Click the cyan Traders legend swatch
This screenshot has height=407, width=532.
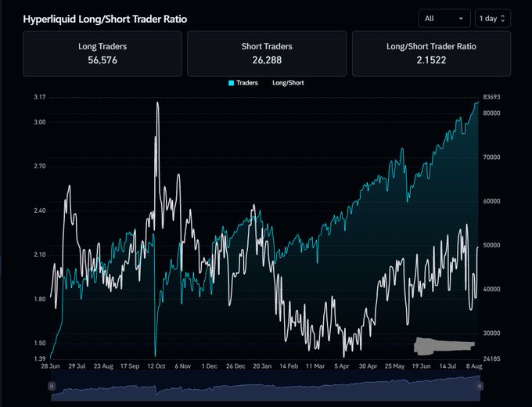(x=231, y=83)
